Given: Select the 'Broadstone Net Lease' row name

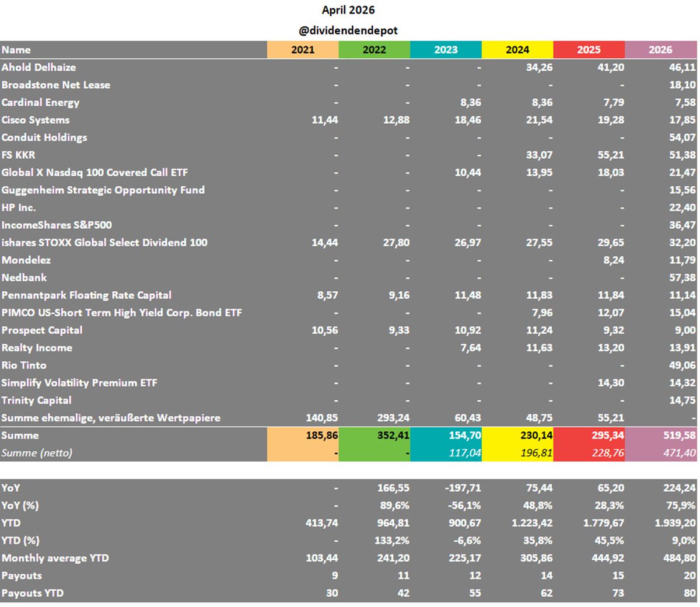Looking at the screenshot, I should click(55, 85).
